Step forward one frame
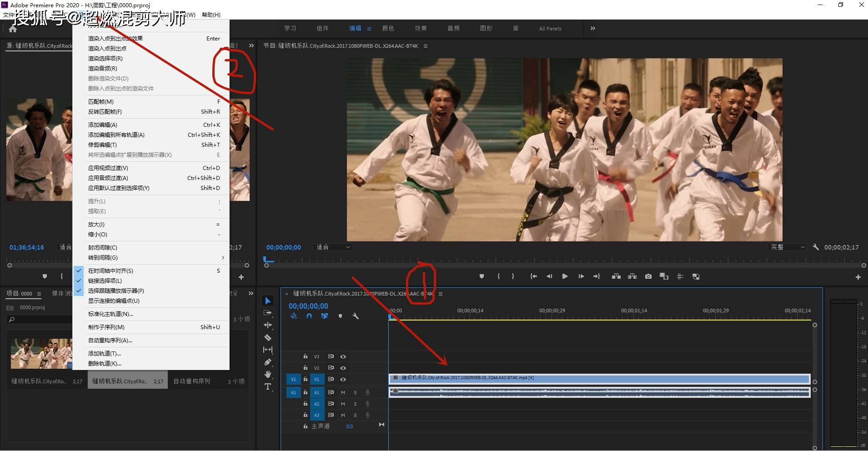This screenshot has width=868, height=451. (581, 276)
